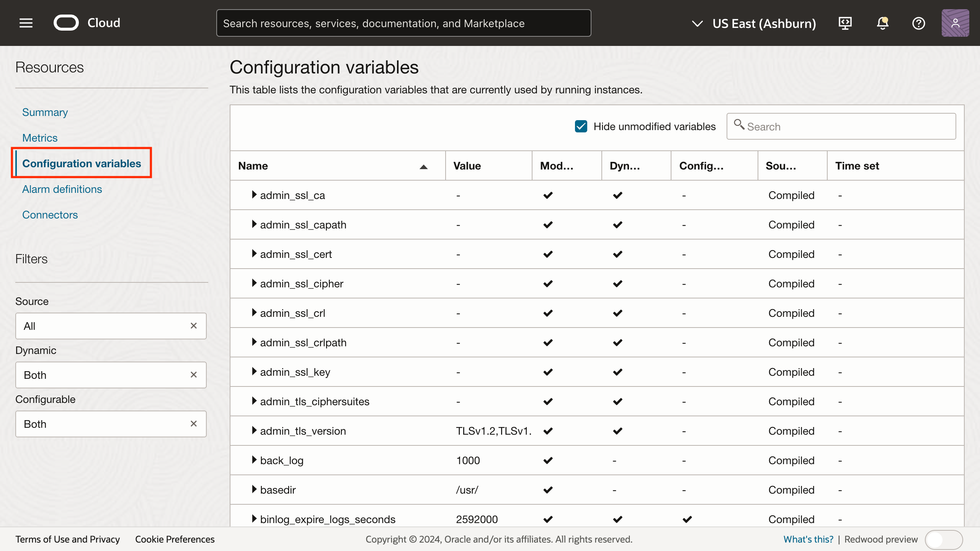Click the magnifier icon in the variables search box
The image size is (980, 551).
coord(739,126)
